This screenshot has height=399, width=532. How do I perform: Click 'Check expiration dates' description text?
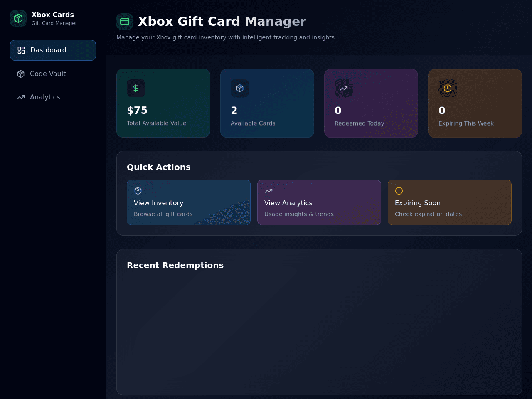pos(428,214)
